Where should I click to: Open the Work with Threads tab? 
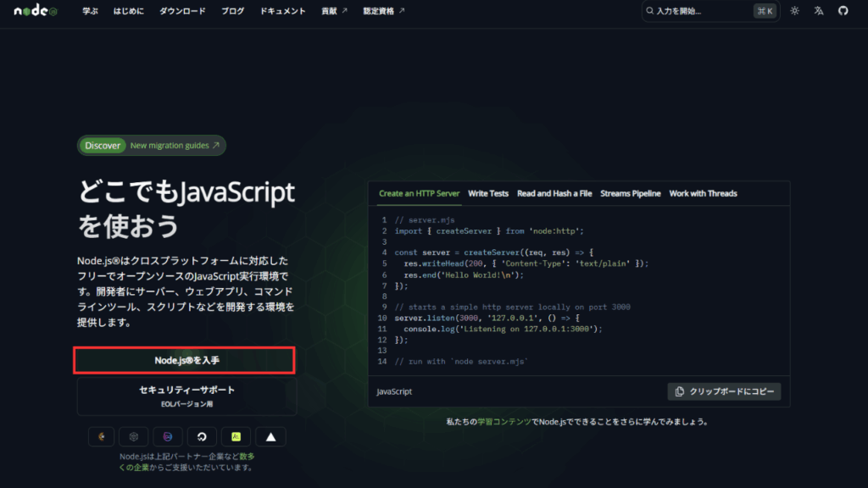click(x=703, y=193)
